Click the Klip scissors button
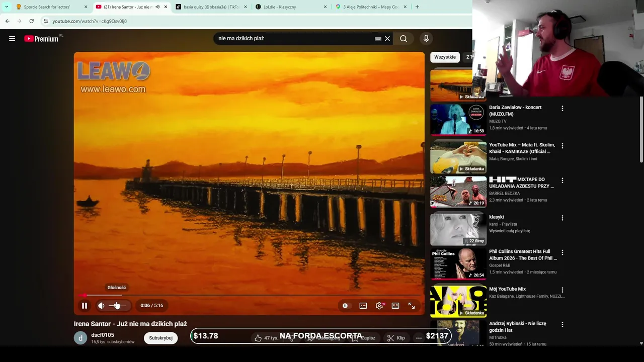 pos(396,338)
